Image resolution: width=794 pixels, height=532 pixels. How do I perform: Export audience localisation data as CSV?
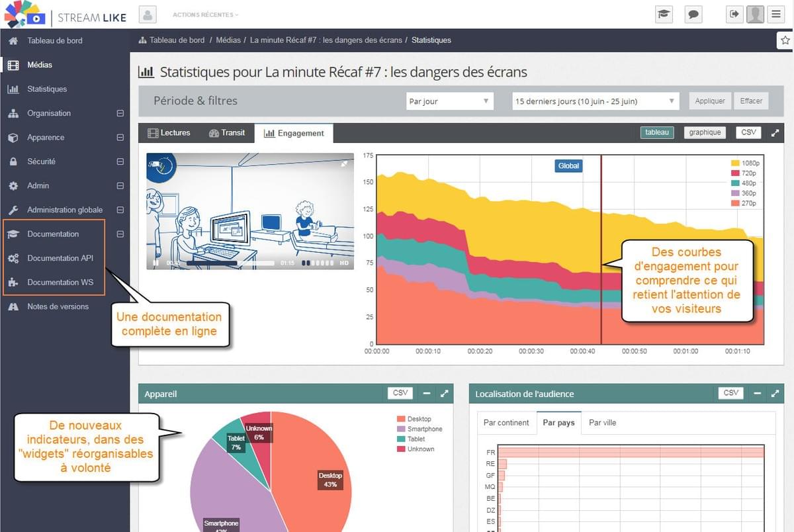(x=730, y=393)
